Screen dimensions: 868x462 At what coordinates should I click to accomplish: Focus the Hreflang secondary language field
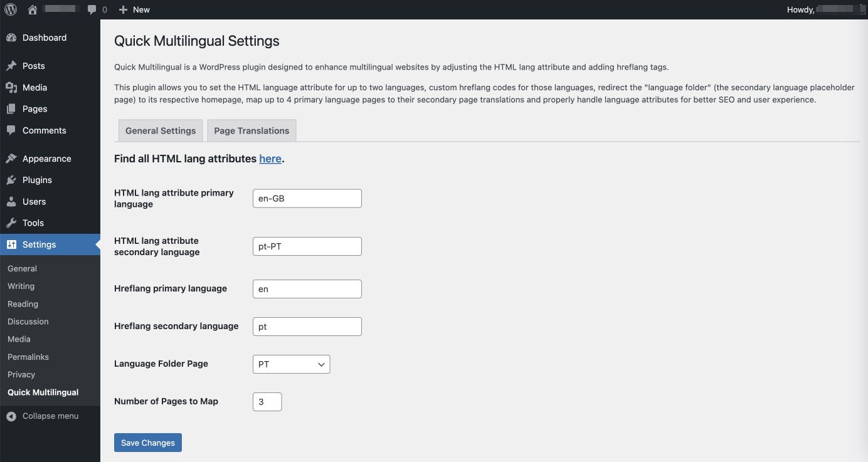point(307,327)
